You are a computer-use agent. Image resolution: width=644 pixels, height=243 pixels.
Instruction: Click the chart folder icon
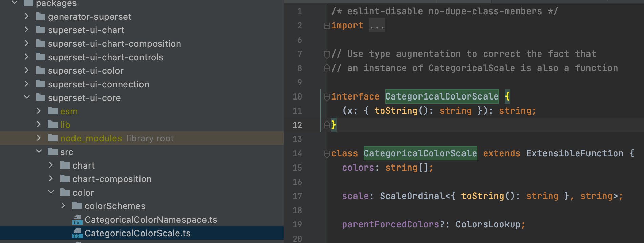pyautogui.click(x=65, y=165)
